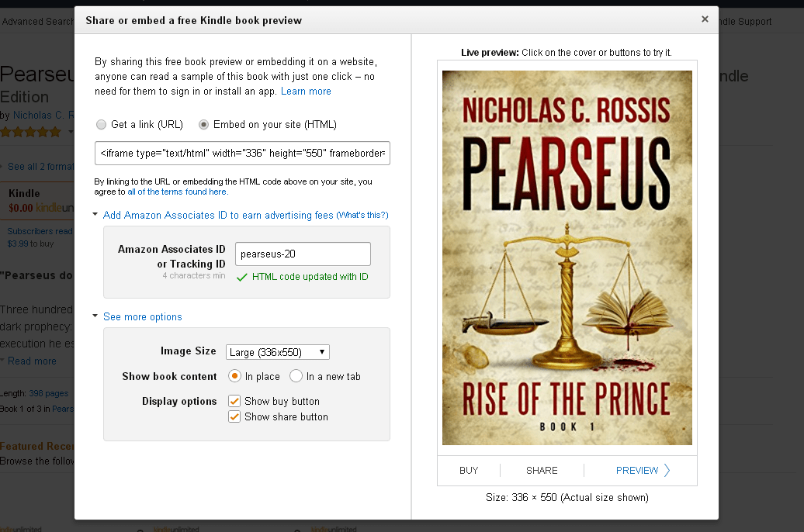
Task: Click the "Read more" link behind the dialog
Action: click(x=32, y=361)
